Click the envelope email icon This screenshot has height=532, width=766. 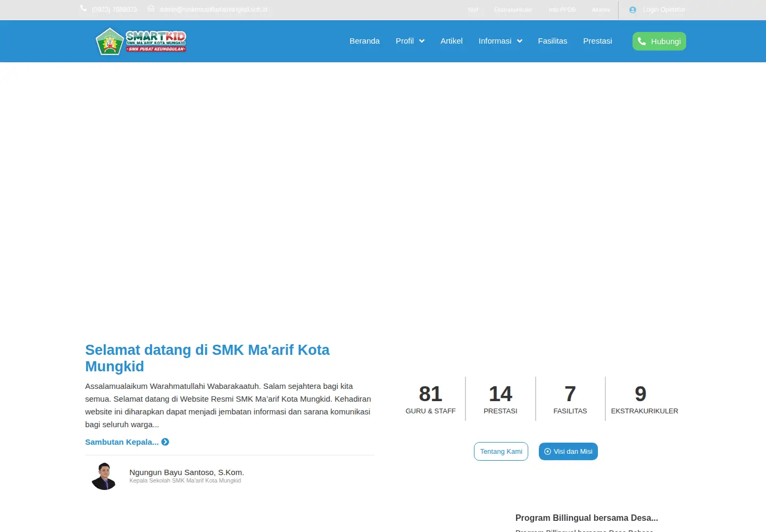click(x=151, y=9)
